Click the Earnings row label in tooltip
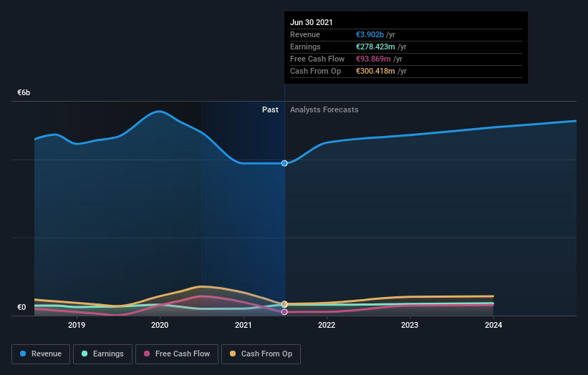 pos(305,47)
